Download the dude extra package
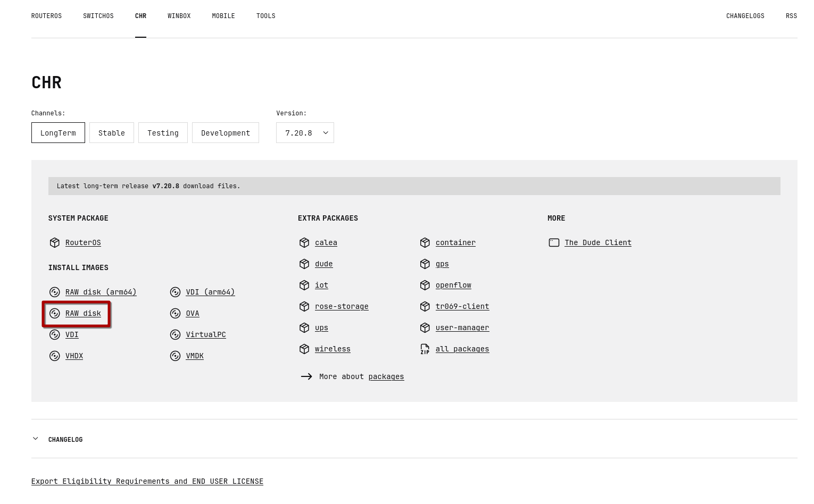Image resolution: width=814 pixels, height=504 pixels. coord(324,264)
